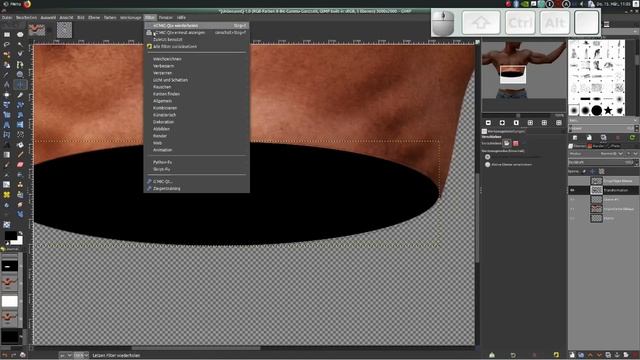
Task: Open the Fenster menu
Action: click(166, 18)
